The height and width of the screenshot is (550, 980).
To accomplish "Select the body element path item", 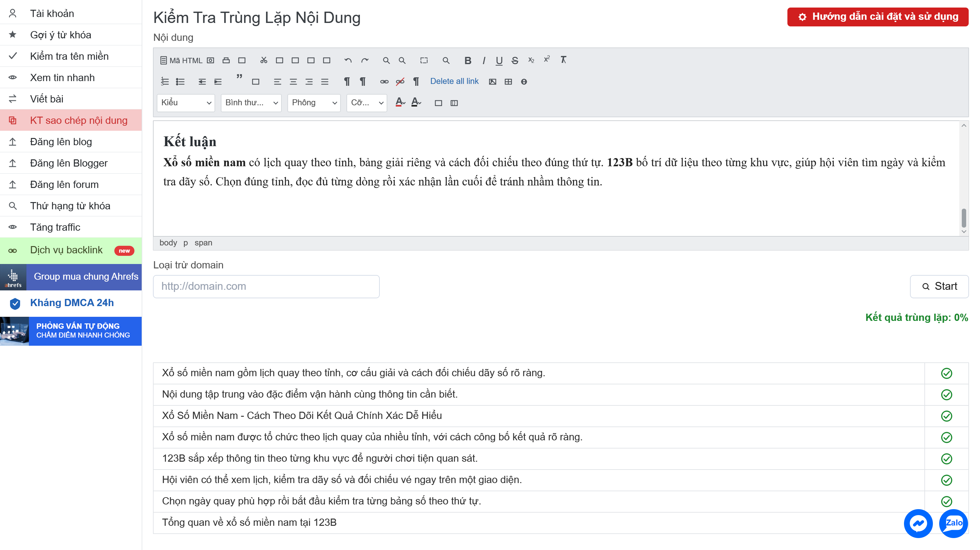I will 168,243.
